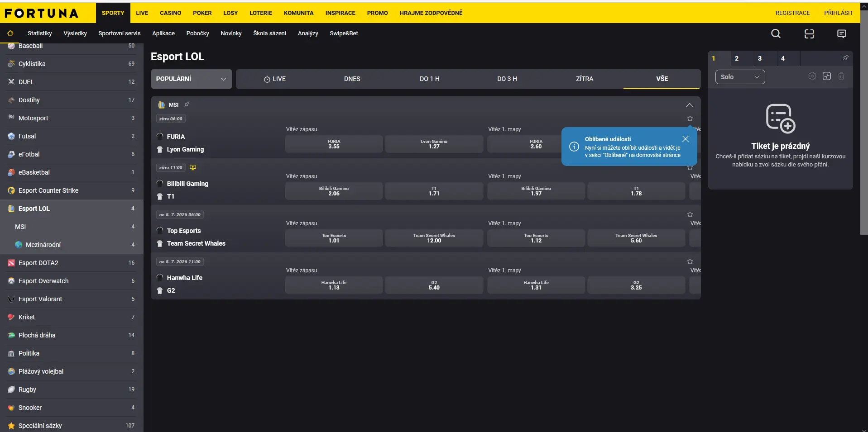The width and height of the screenshot is (868, 432).
Task: Open the Hanwha Life vs G2 match details
Action: point(185,284)
